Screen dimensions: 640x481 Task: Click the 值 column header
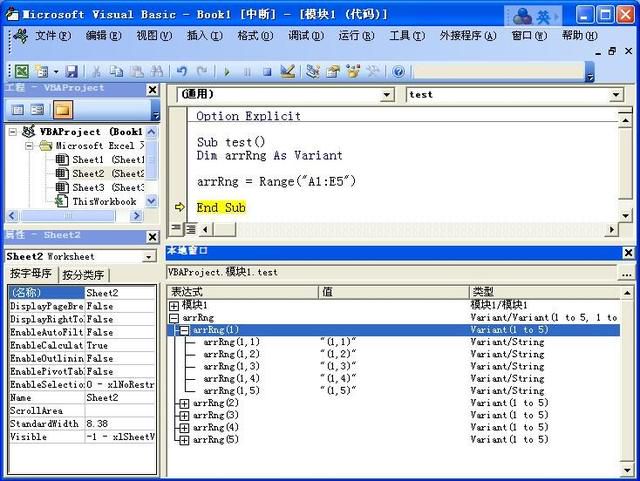[393, 292]
